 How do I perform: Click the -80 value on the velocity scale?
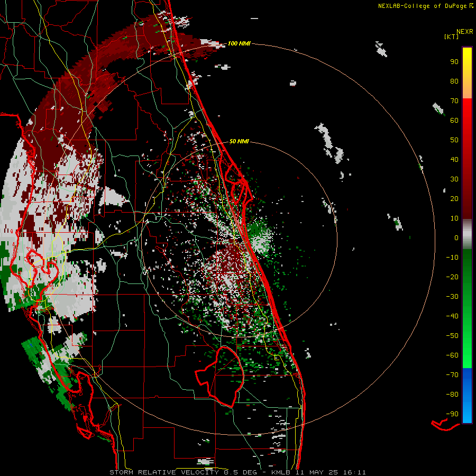[452, 395]
